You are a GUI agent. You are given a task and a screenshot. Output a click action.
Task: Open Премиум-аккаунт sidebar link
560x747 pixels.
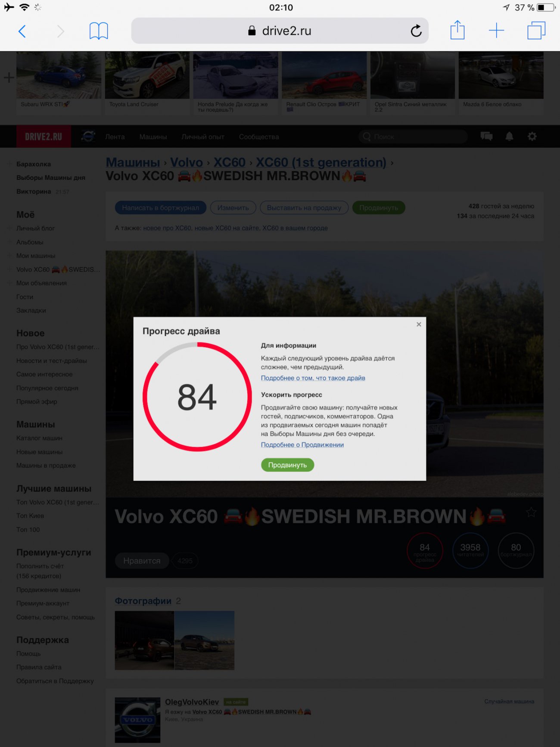coord(43,603)
